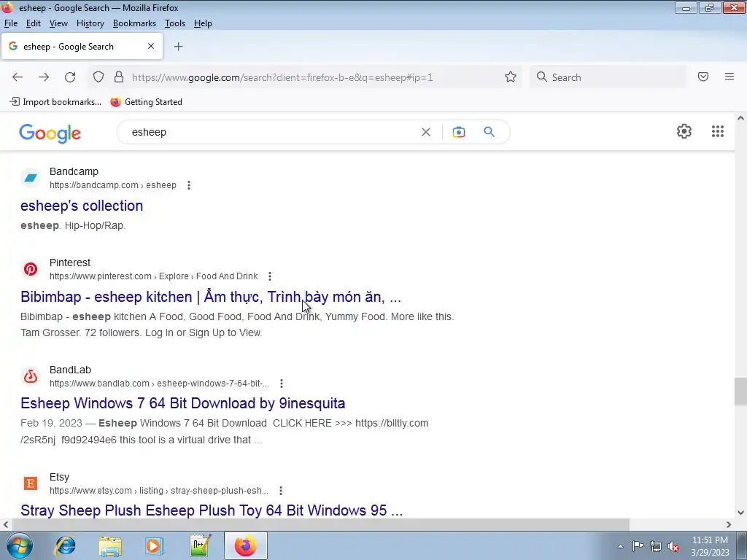Go to Google homepage via logo

tap(50, 133)
